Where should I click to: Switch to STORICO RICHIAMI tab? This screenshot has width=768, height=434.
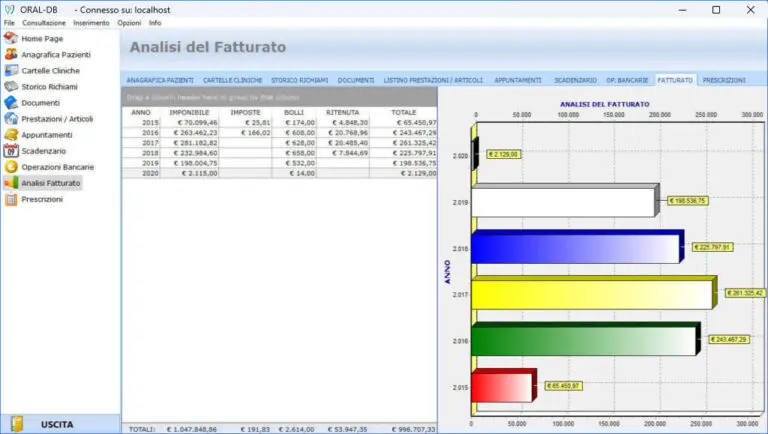click(299, 80)
